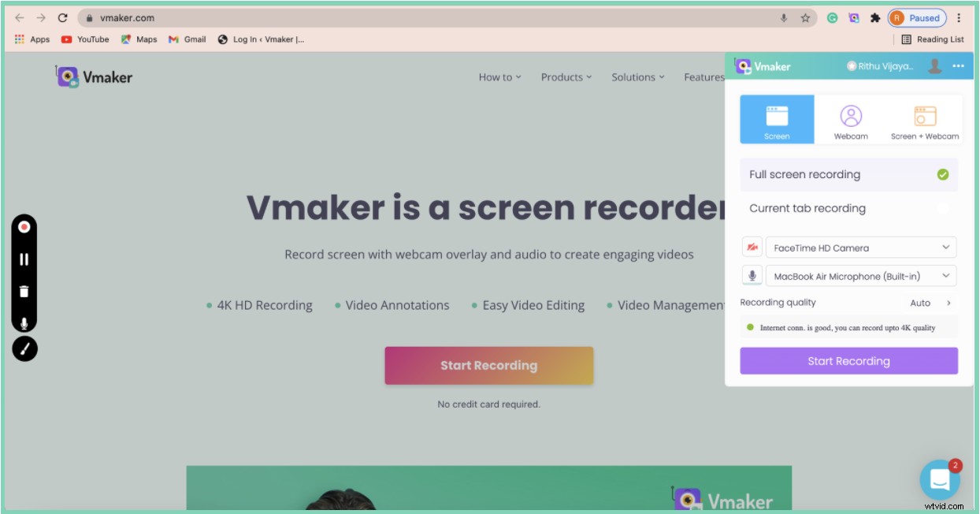Click the red record icon on left toolbar
This screenshot has width=980, height=514.
click(24, 227)
